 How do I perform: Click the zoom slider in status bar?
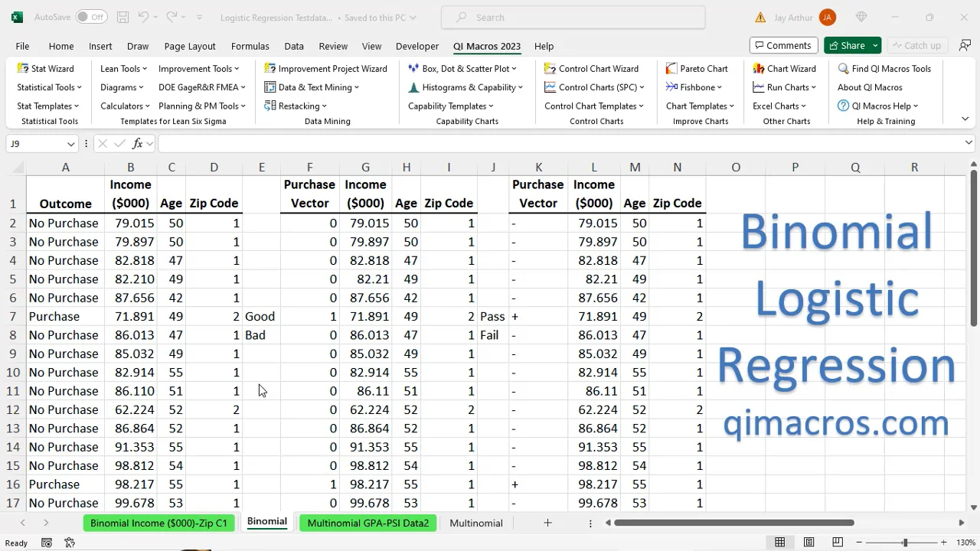tap(904, 543)
